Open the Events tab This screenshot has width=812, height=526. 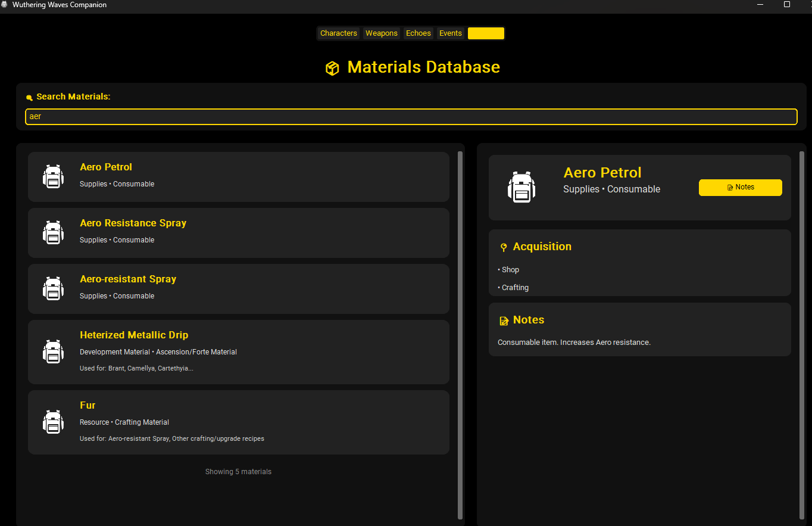click(451, 33)
